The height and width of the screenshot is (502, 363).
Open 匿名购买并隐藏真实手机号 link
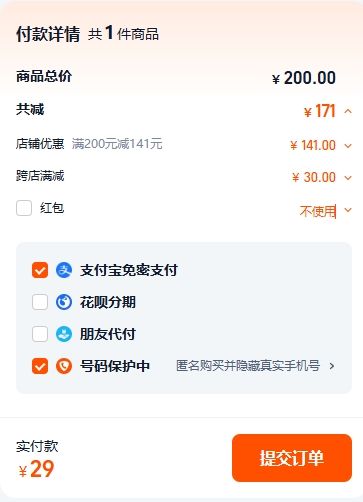248,366
